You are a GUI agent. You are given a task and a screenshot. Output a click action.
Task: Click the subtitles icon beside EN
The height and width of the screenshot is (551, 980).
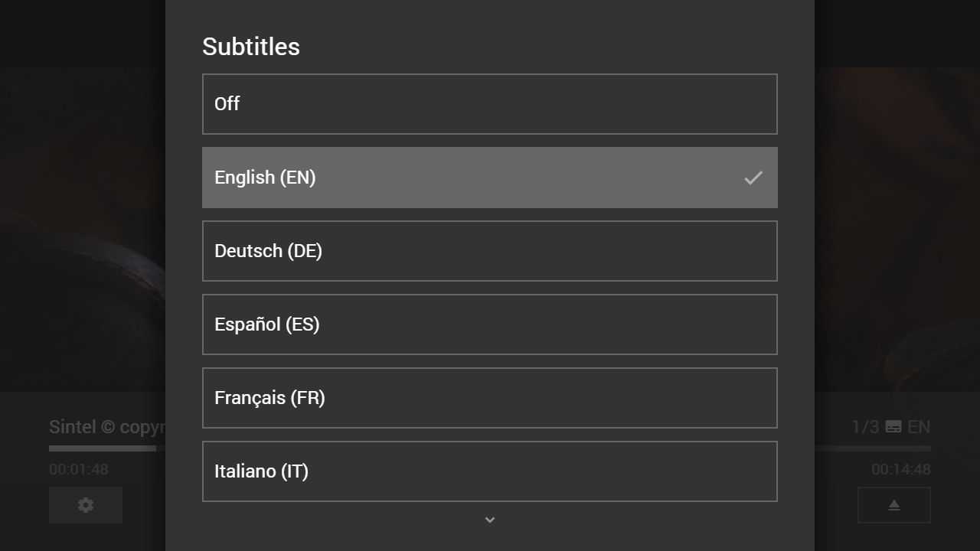[893, 427]
